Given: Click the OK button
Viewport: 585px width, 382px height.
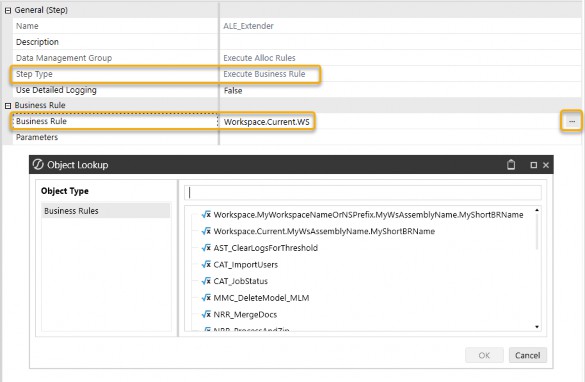Looking at the screenshot, I should coord(484,355).
